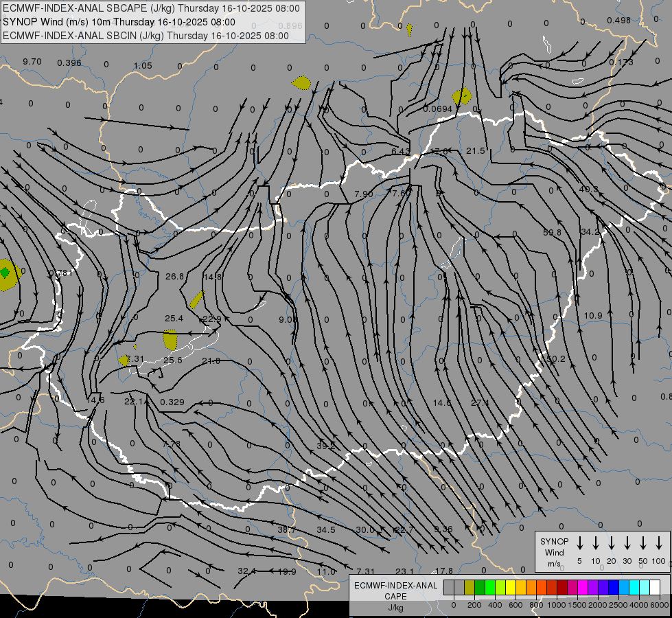Screen dimensions: 672x618
Task: Click the 10 m/s wind arrow in legend
Action: coord(595,543)
